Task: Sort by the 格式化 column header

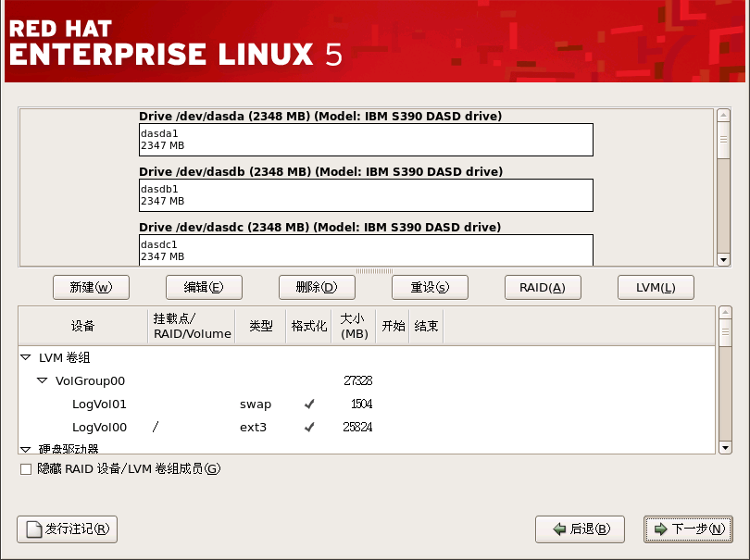Action: pos(308,326)
